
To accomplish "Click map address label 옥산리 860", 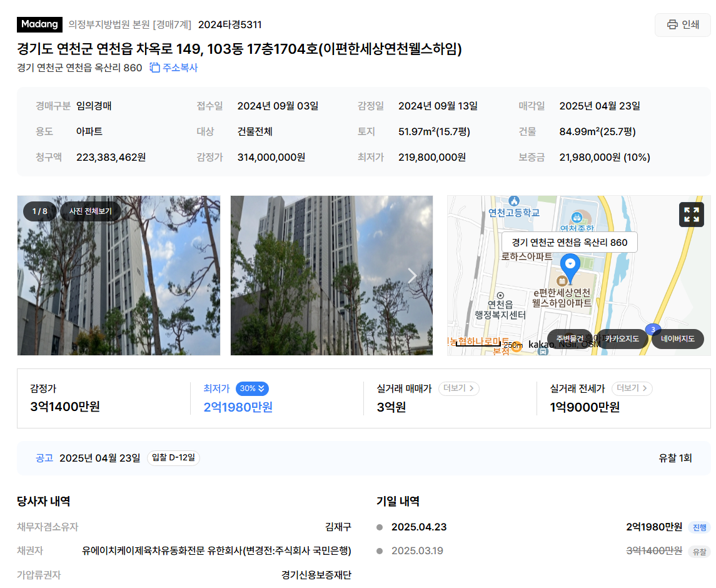I will 570,242.
